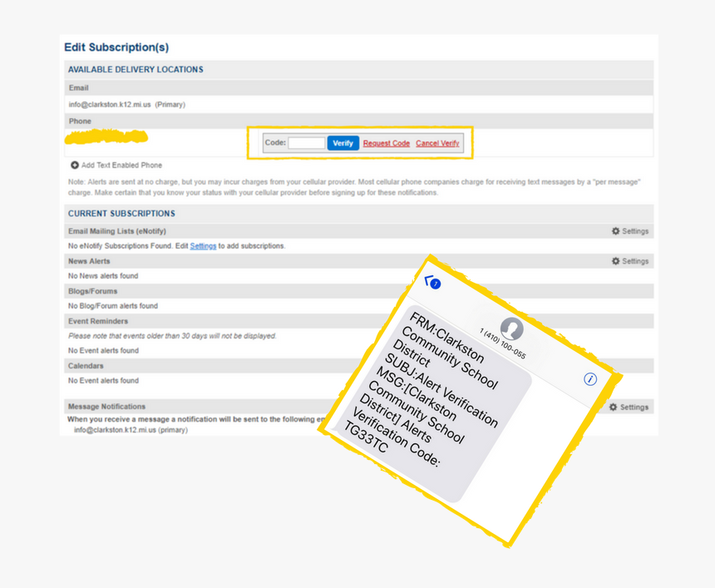
Task: Open News Alerts Settings gear icon
Action: tap(615, 261)
